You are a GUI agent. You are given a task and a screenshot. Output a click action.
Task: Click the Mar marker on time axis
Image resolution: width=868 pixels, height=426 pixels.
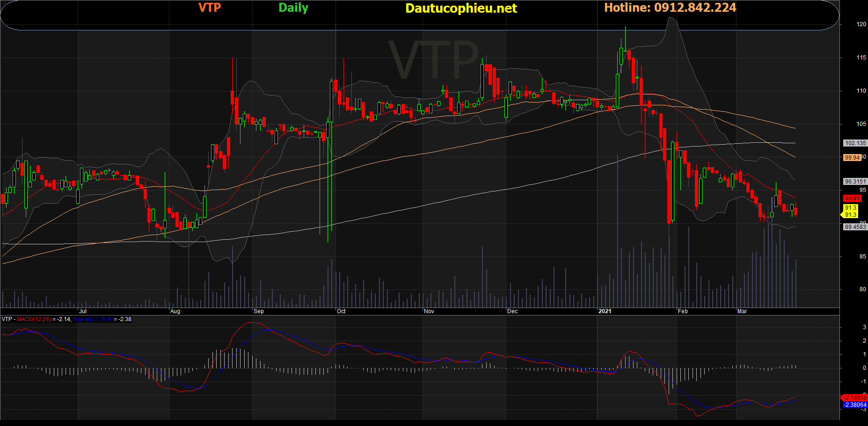[742, 311]
